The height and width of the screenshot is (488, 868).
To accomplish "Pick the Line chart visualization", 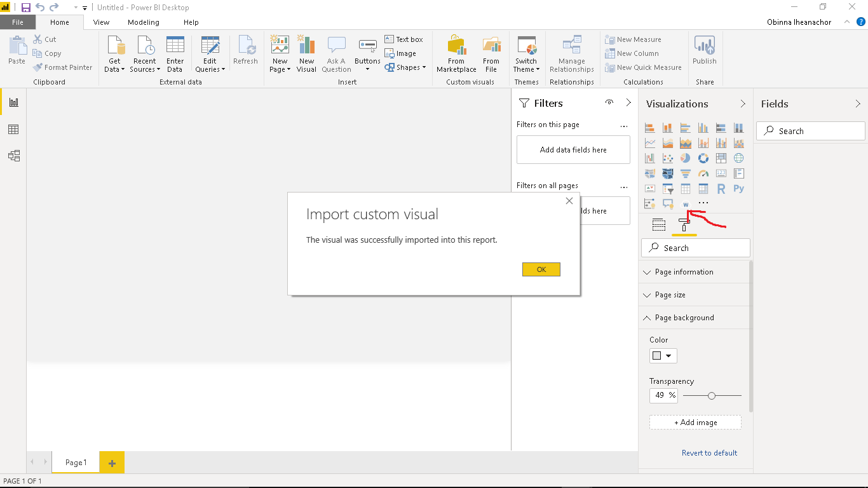I will coord(649,143).
